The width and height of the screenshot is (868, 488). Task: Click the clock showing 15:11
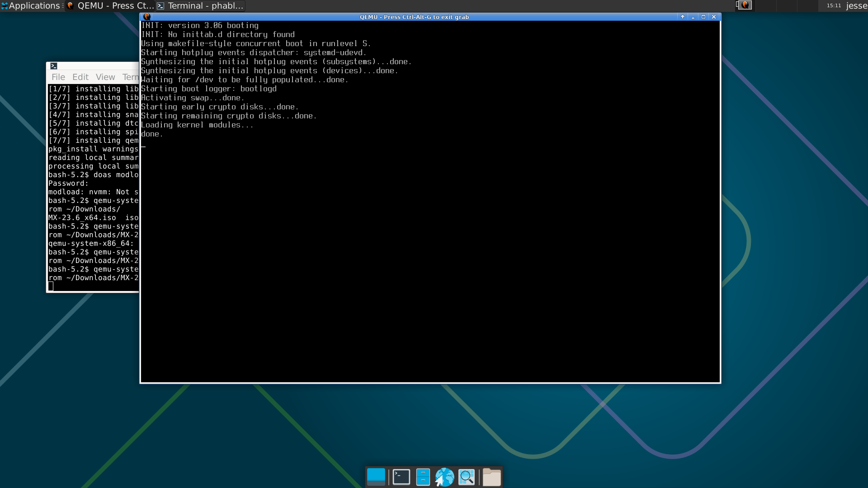tap(834, 6)
